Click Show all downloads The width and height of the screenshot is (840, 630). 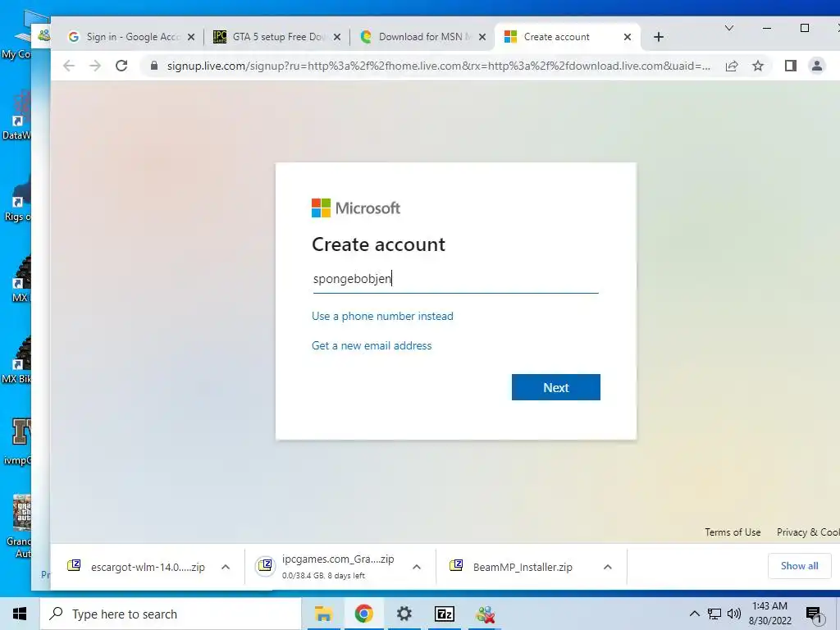799,566
